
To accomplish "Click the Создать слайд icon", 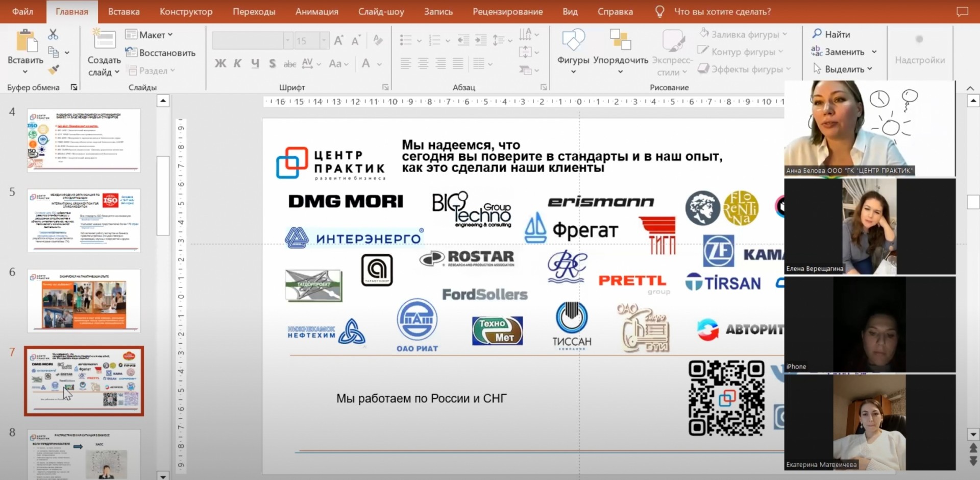I will [x=104, y=40].
